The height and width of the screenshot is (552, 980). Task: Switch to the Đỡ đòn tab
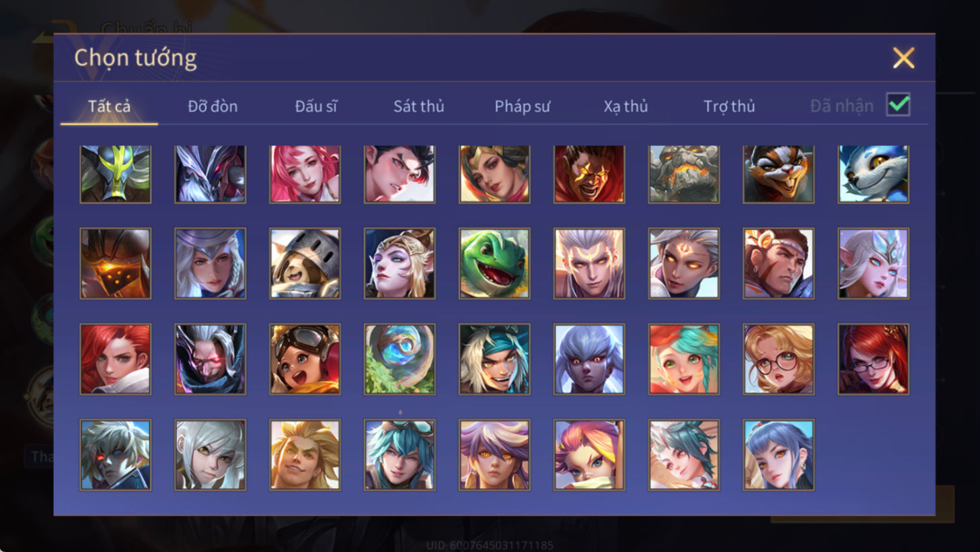[x=213, y=106]
